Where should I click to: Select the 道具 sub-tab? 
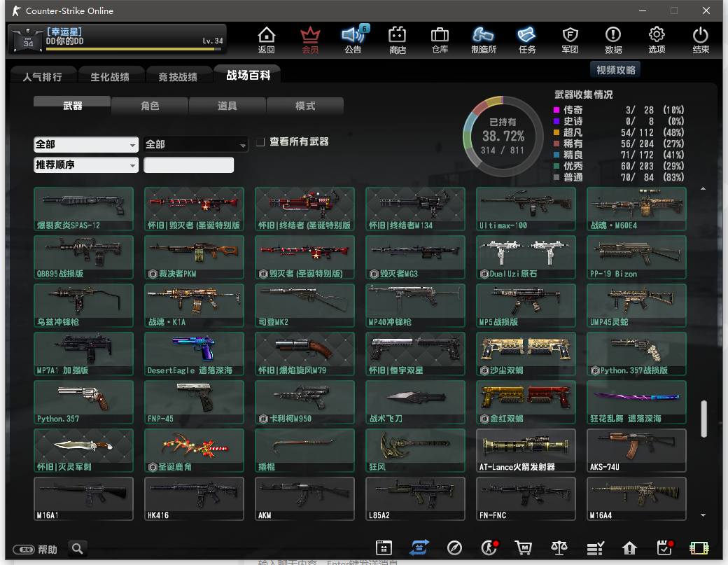click(x=227, y=106)
